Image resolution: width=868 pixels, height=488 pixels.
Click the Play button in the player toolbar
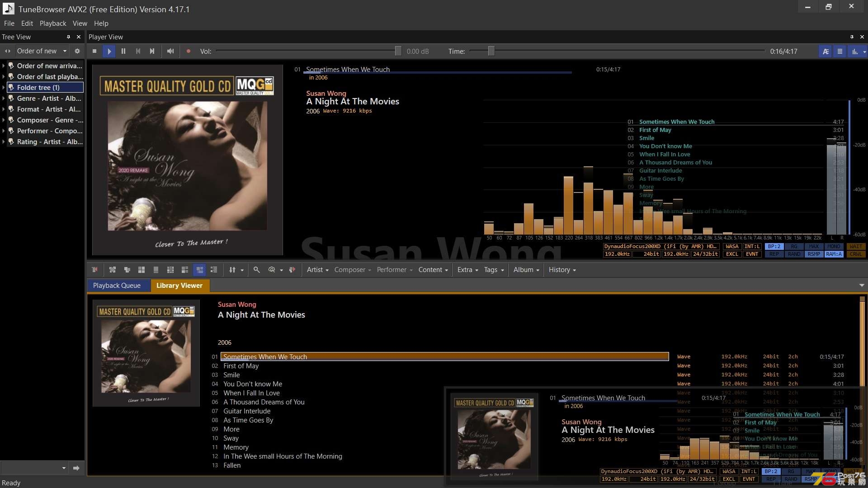pyautogui.click(x=109, y=52)
